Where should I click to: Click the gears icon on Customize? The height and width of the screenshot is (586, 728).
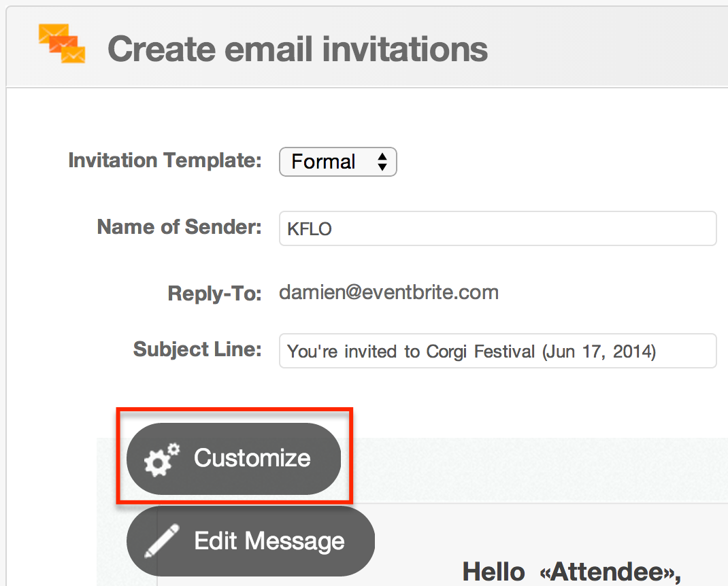click(x=161, y=460)
